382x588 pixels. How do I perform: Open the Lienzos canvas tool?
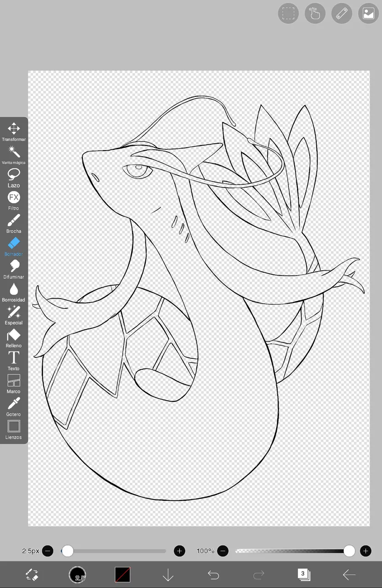14,430
